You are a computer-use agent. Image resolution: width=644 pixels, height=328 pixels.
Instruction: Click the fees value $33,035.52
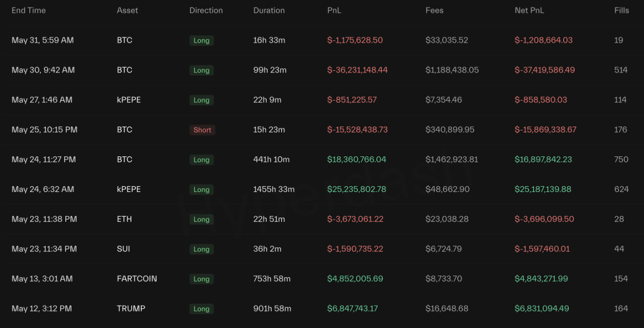tap(447, 40)
